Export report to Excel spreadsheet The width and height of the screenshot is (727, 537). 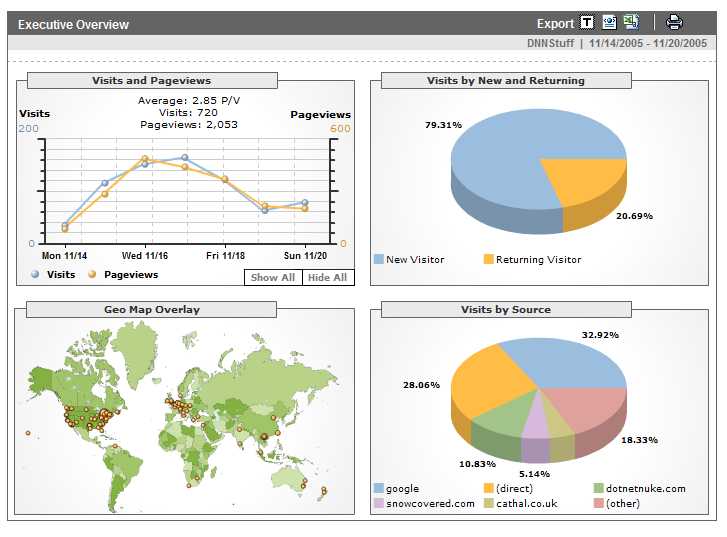pos(631,23)
